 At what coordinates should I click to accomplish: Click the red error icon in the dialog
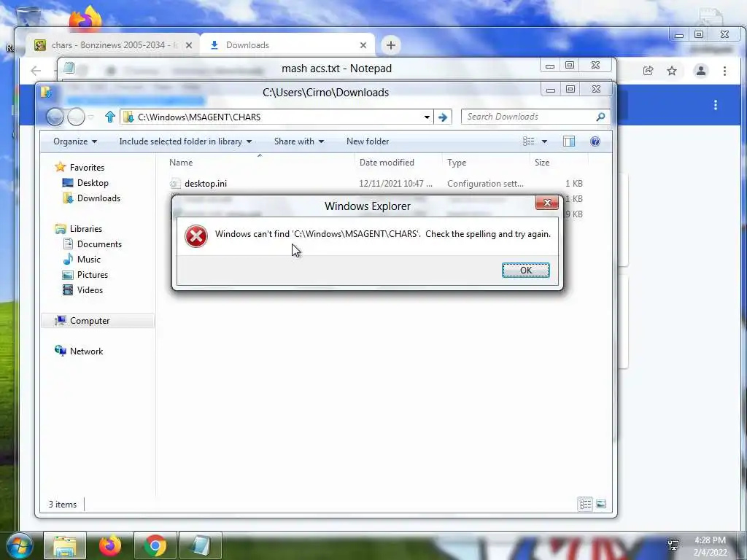[196, 236]
